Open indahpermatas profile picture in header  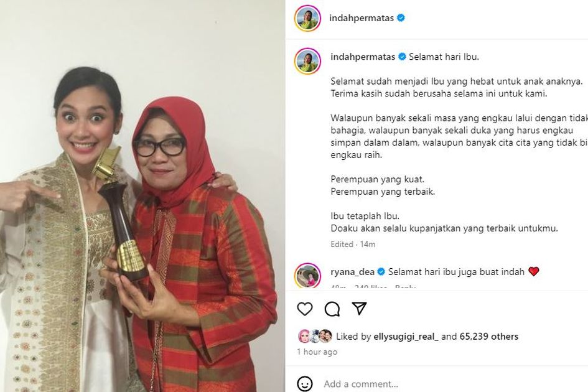307,18
